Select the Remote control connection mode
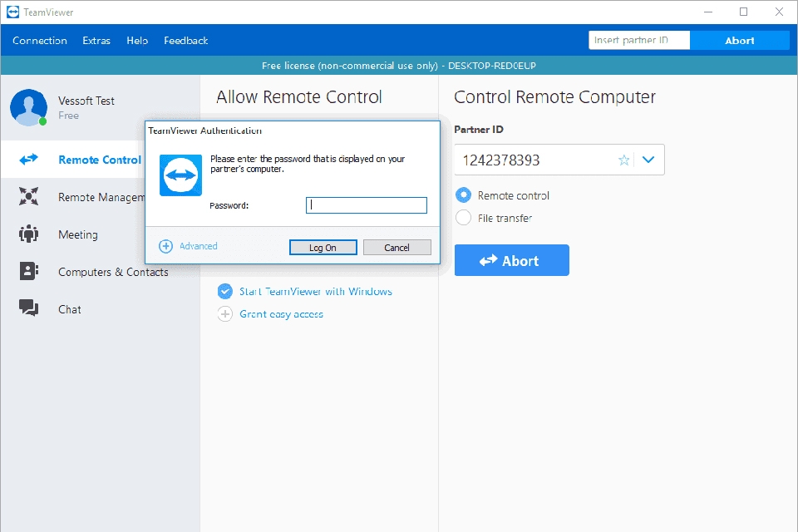This screenshot has width=798, height=532. pos(463,195)
